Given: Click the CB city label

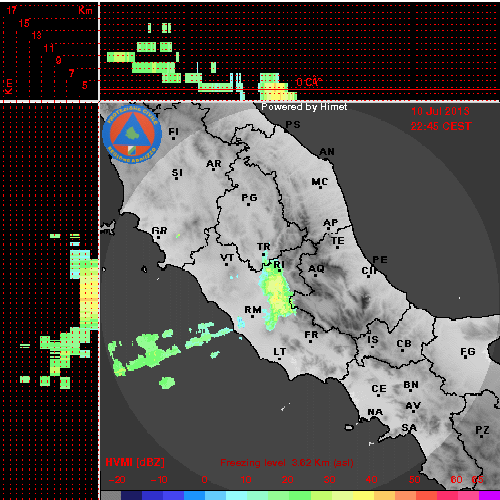Looking at the screenshot, I should point(404,344).
